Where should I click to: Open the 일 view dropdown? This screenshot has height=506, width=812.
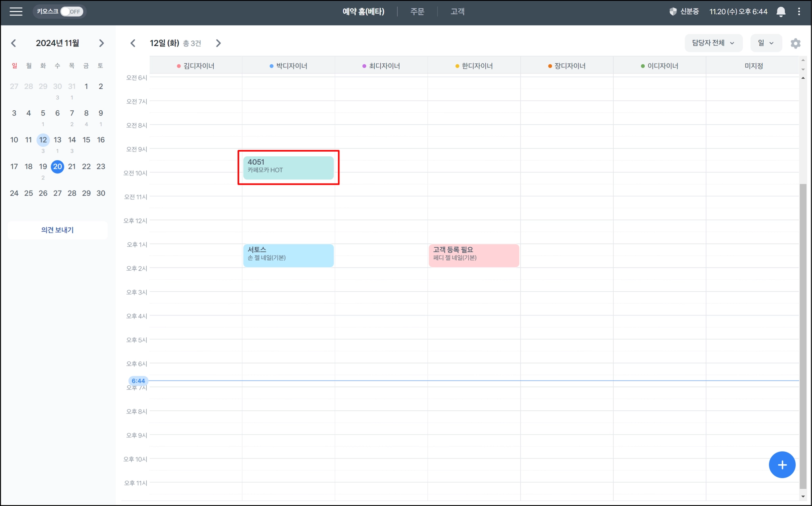click(766, 43)
